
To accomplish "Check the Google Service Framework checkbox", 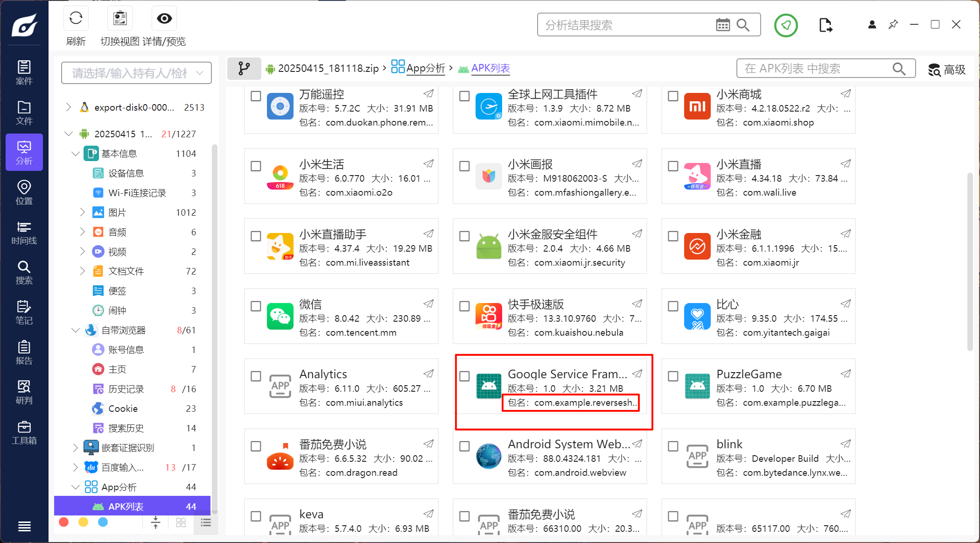I will (x=464, y=376).
